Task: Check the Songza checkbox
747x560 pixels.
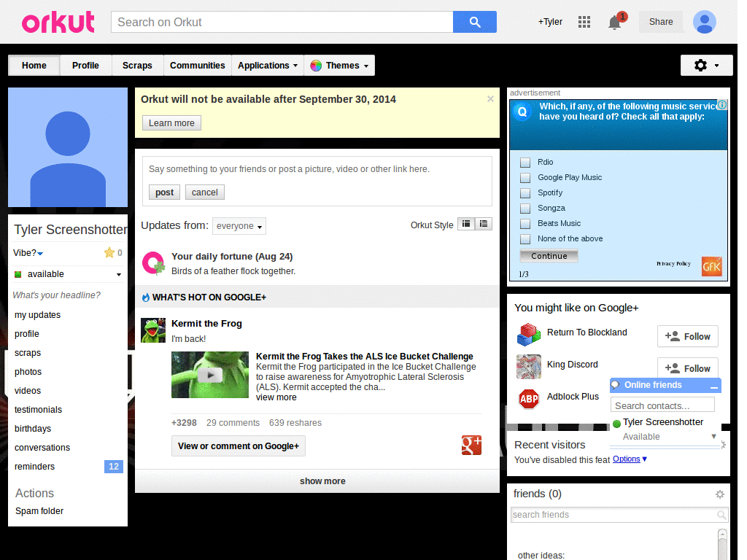Action: click(525, 208)
